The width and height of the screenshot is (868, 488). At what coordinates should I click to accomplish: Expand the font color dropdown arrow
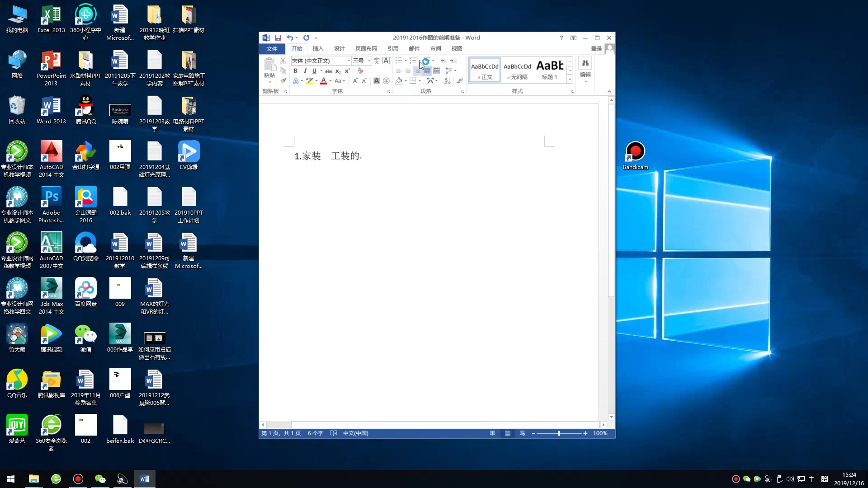tap(330, 81)
